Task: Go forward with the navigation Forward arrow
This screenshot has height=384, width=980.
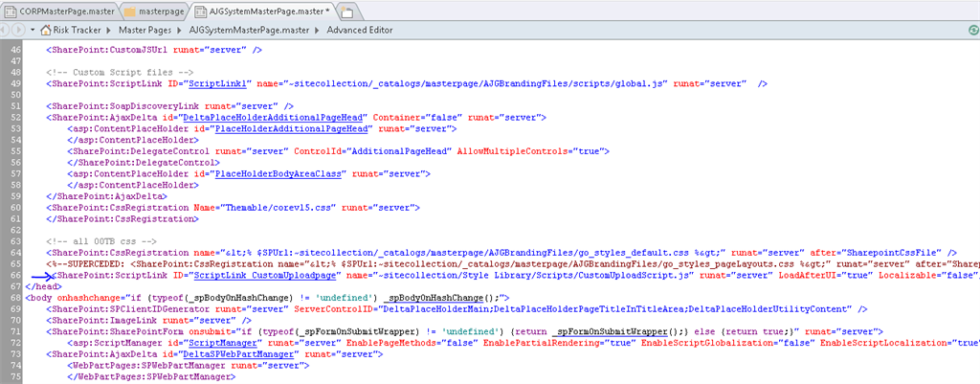Action: pyautogui.click(x=21, y=30)
